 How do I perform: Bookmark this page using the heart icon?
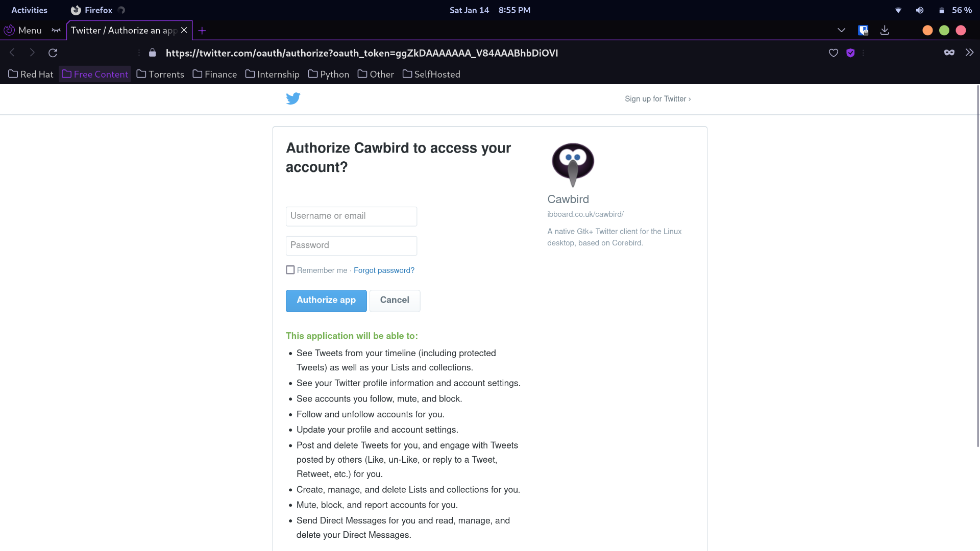click(833, 53)
